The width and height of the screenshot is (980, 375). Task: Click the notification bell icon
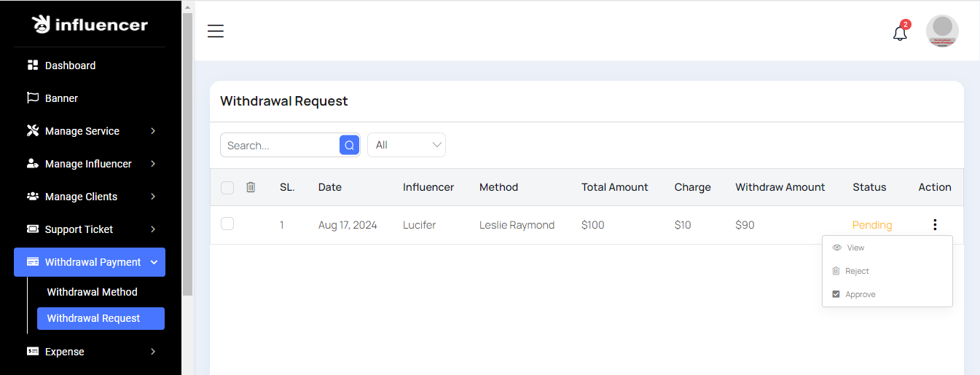click(900, 33)
